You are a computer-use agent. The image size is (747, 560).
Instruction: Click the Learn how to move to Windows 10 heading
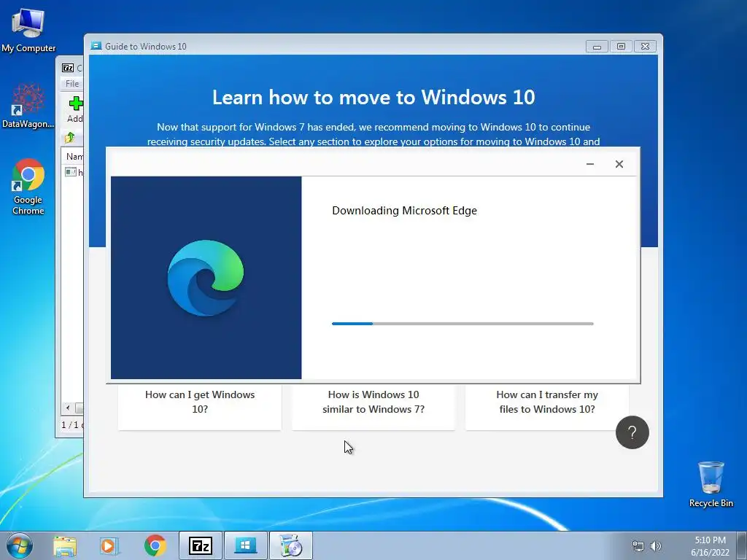tap(373, 97)
